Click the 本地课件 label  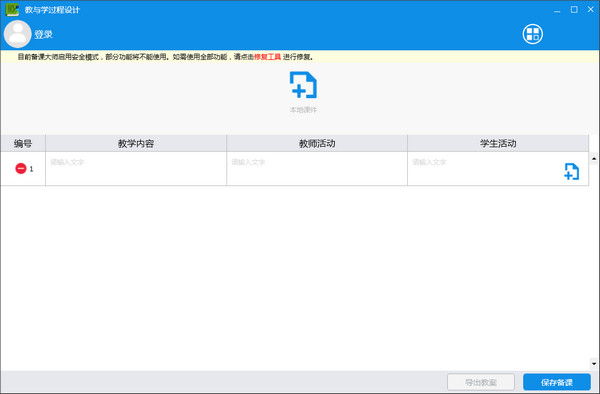[x=303, y=110]
